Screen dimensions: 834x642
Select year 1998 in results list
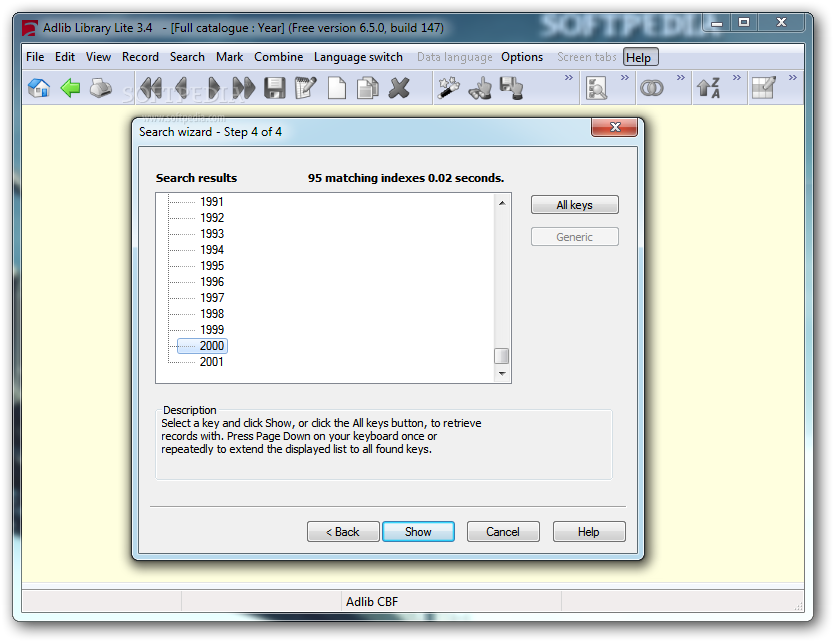pyautogui.click(x=212, y=313)
